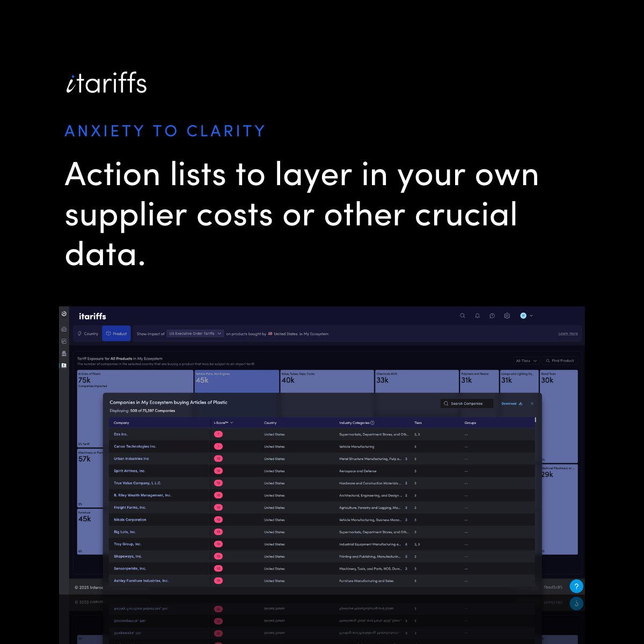Click the Learn more link
The height and width of the screenshot is (644, 644).
coord(568,334)
